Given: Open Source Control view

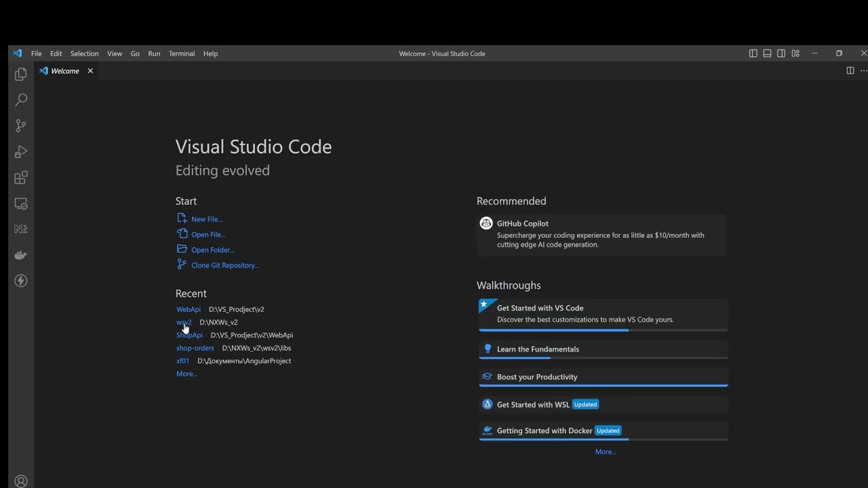Looking at the screenshot, I should [21, 125].
